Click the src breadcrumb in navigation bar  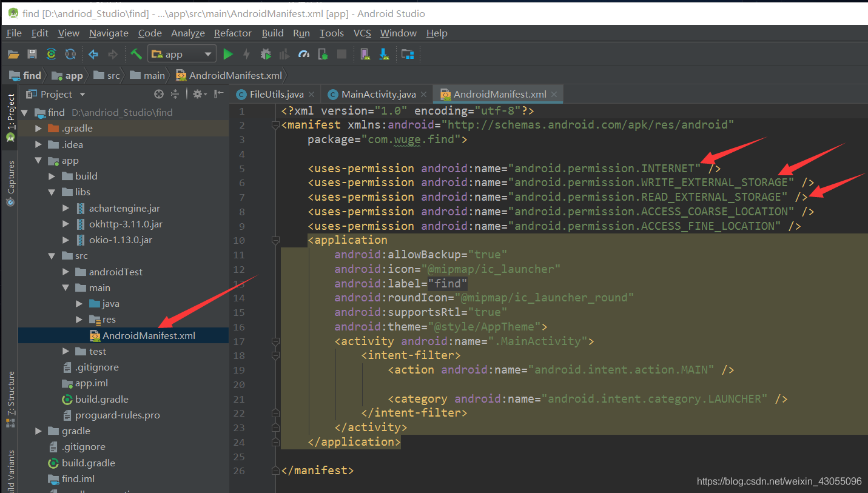107,75
